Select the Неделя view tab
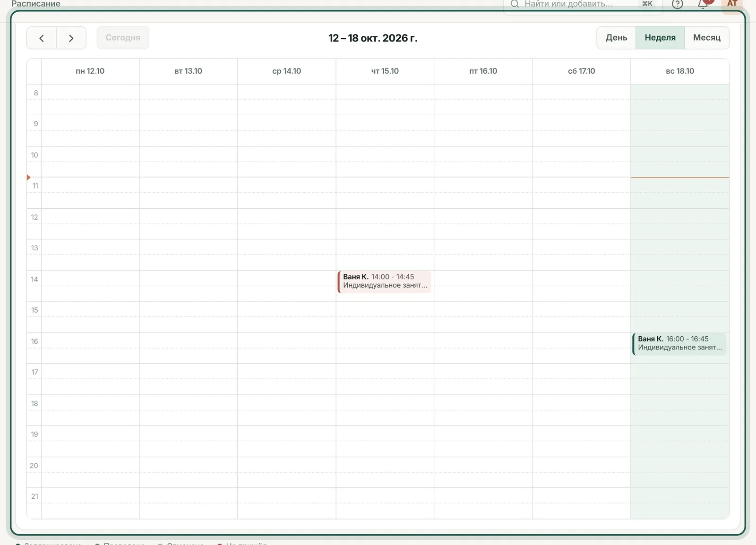This screenshot has height=545, width=756. pos(660,38)
